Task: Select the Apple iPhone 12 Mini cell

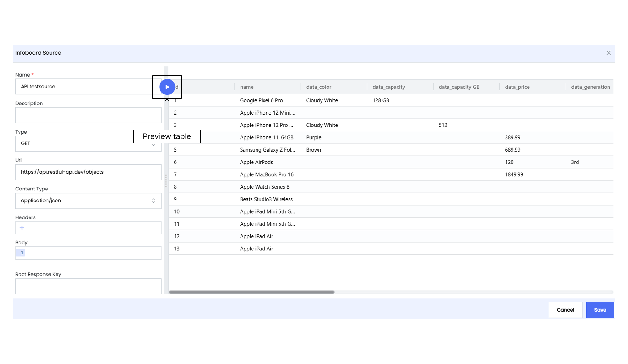Action: pos(268,113)
